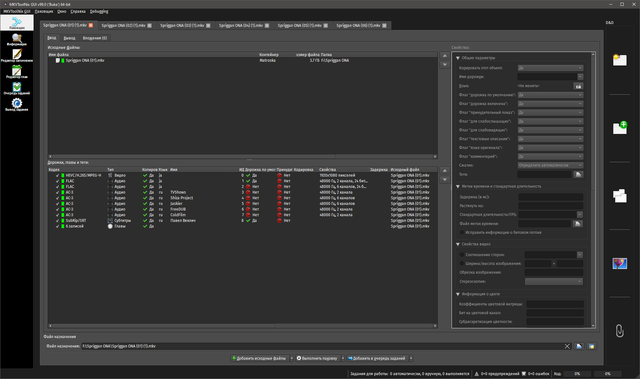The width and height of the screenshot is (640, 379).
Task: Select the Соотношение сторон radio button
Action: (x=462, y=255)
